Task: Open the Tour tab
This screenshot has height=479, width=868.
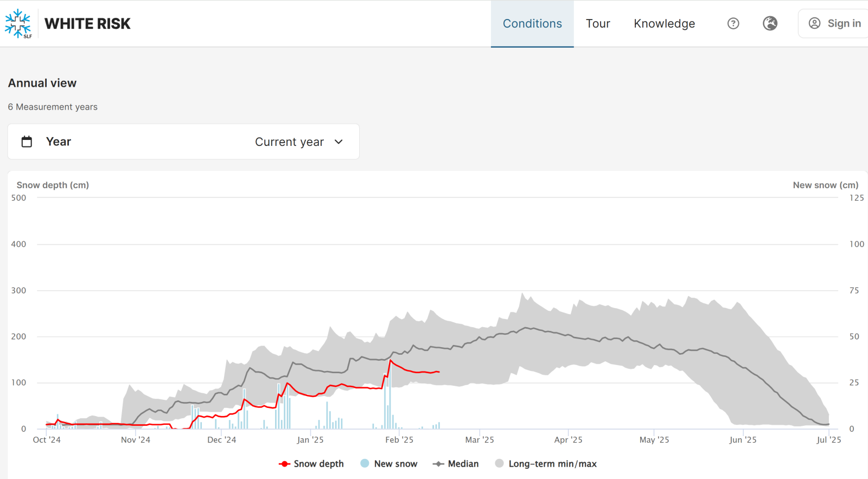Action: click(598, 23)
